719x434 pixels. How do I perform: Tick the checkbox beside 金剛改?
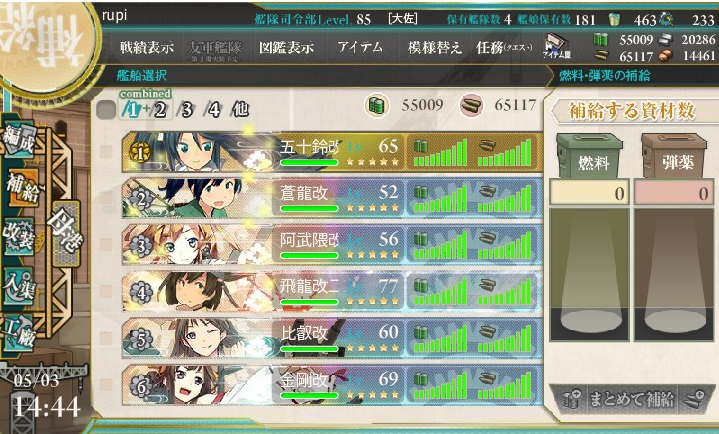[106, 385]
